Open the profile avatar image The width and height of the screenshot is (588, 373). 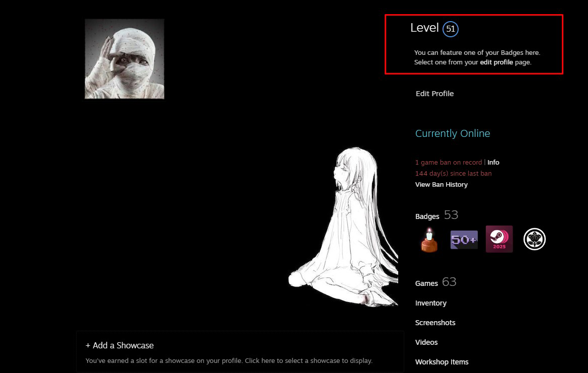[x=124, y=59]
